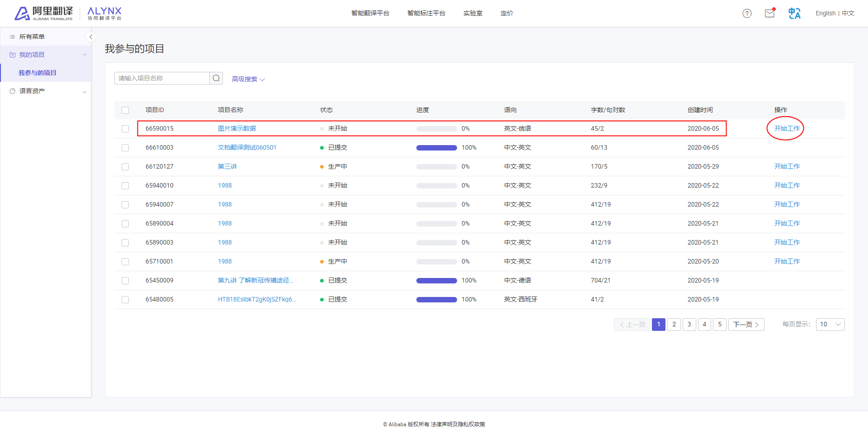Collapse the 我的项目 sidebar section chevron
This screenshot has width=868, height=438.
point(84,55)
